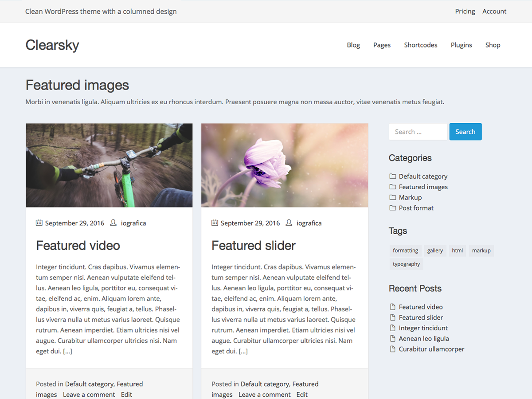
Task: Open the Blog menu item
Action: tap(353, 45)
